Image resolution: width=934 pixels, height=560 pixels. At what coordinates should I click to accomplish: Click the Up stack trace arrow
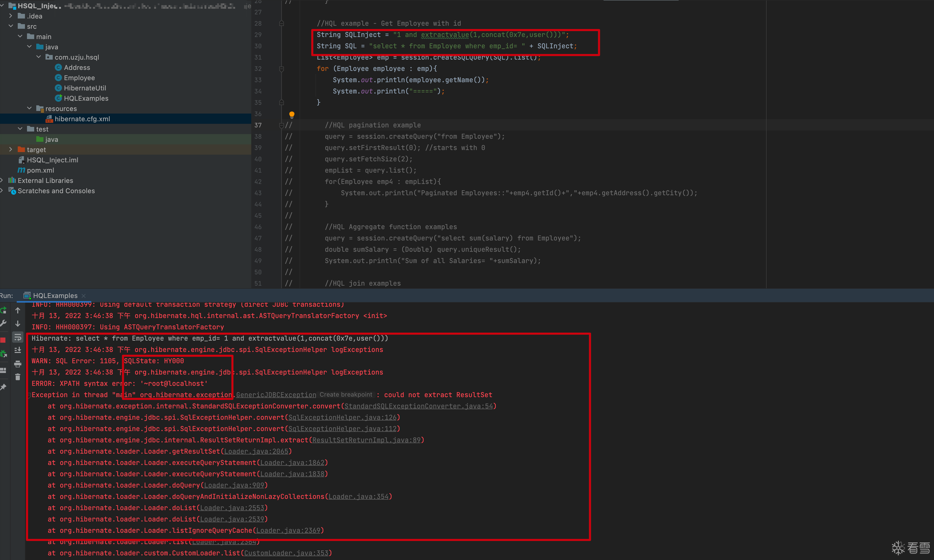18,310
